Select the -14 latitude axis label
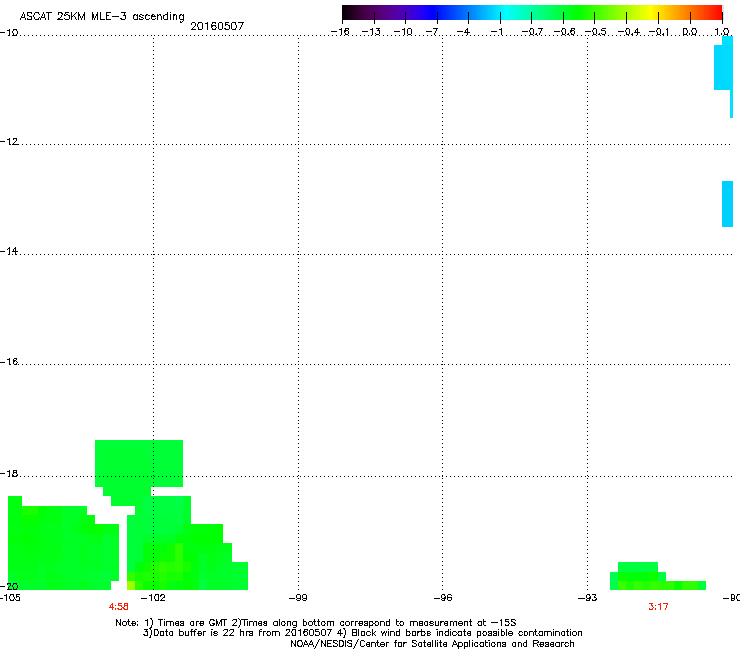The height and width of the screenshot is (650, 740). (9, 251)
